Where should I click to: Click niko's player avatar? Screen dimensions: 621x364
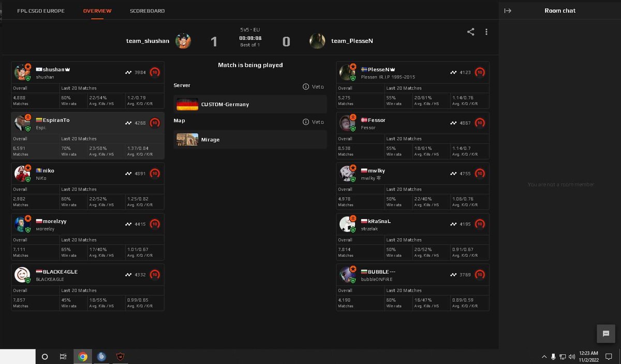click(x=22, y=174)
